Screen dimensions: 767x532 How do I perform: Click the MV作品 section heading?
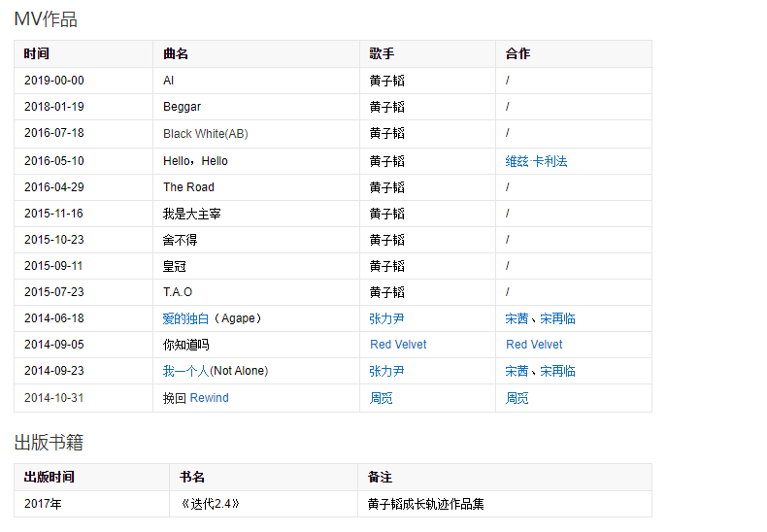tap(46, 19)
